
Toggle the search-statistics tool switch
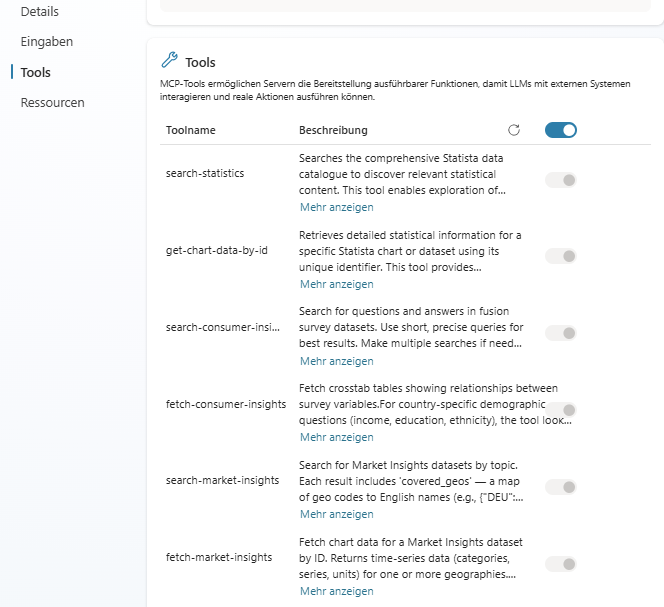click(x=561, y=180)
